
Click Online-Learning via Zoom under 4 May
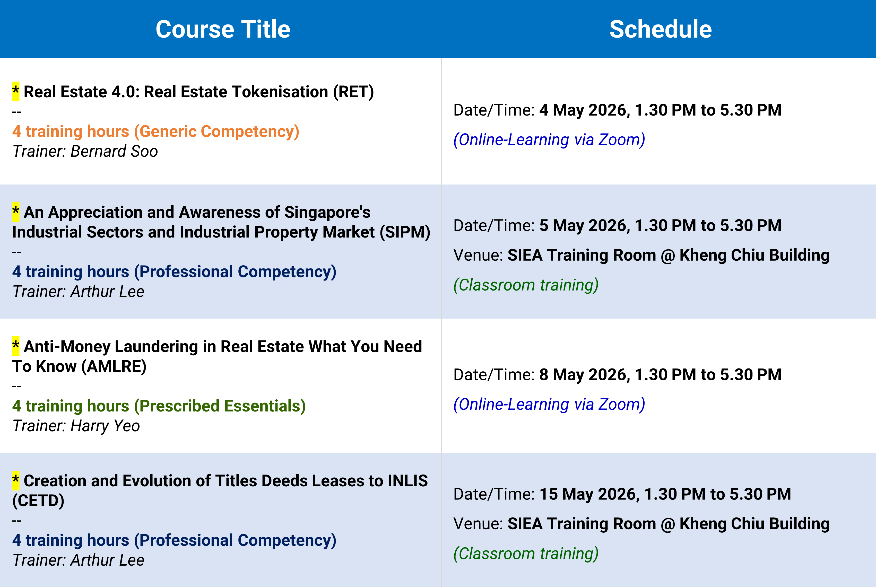549,140
